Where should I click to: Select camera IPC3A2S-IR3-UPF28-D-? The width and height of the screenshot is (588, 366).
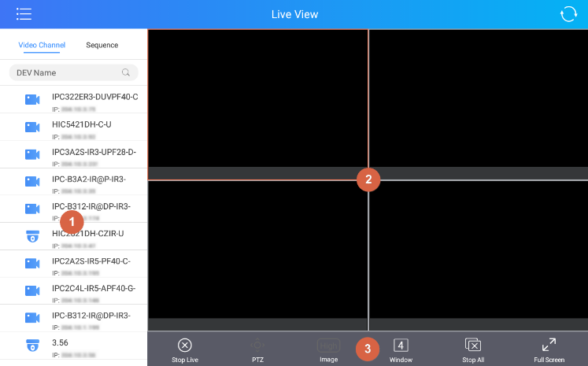pos(73,154)
